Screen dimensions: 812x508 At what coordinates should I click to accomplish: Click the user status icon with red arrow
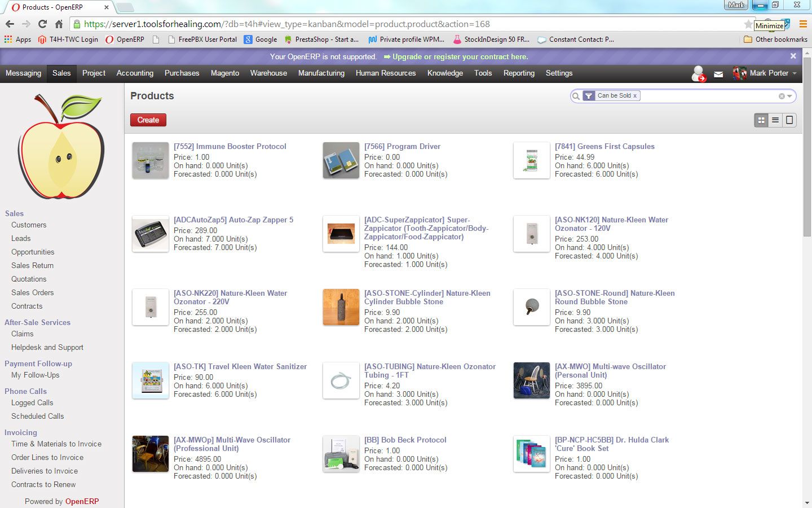(x=699, y=74)
